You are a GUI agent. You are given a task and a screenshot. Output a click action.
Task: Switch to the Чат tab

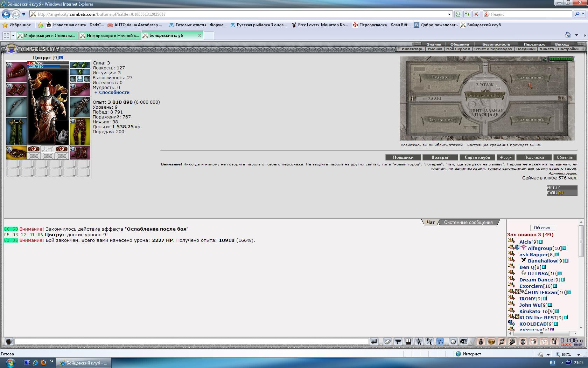tap(430, 222)
